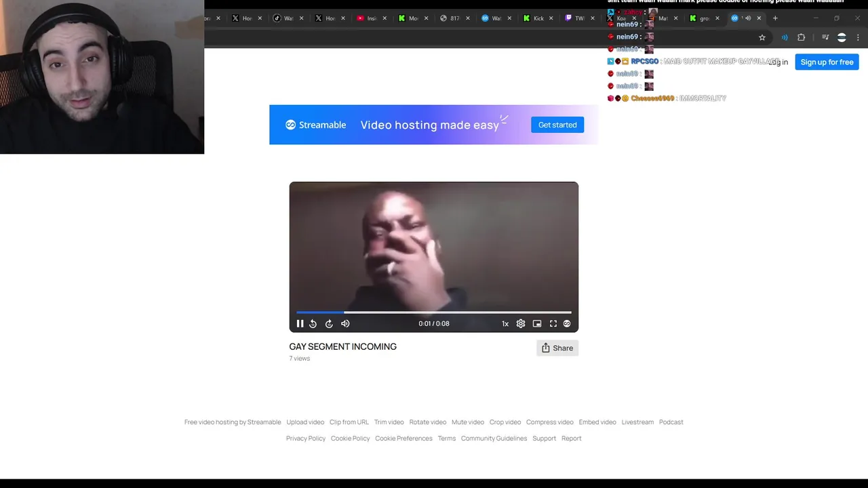The height and width of the screenshot is (488, 868).
Task: Enter fullscreen video mode
Action: 553,324
